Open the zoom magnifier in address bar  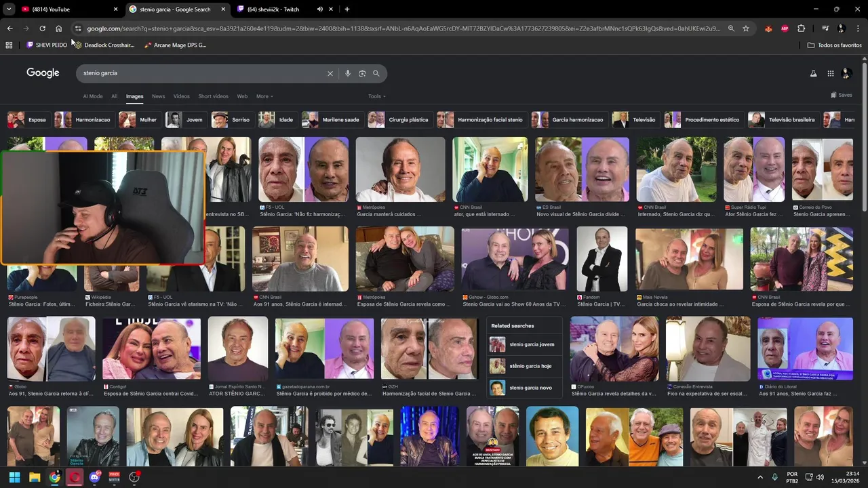pos(731,28)
